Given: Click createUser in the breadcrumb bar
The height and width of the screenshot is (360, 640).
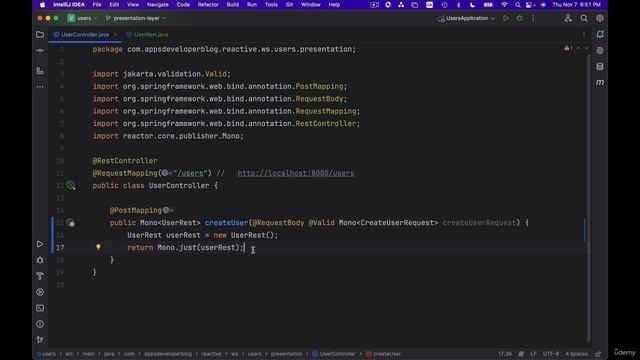Looking at the screenshot, I should [383, 354].
